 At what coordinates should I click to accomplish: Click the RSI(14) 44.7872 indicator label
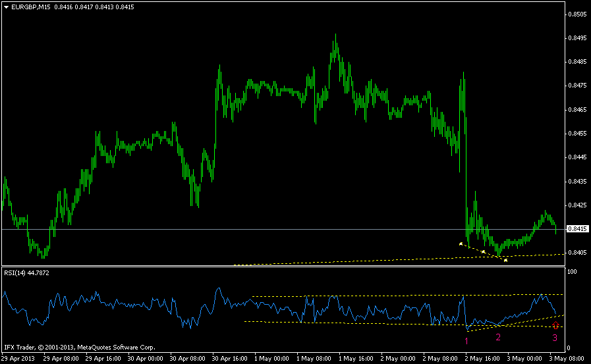pos(26,273)
